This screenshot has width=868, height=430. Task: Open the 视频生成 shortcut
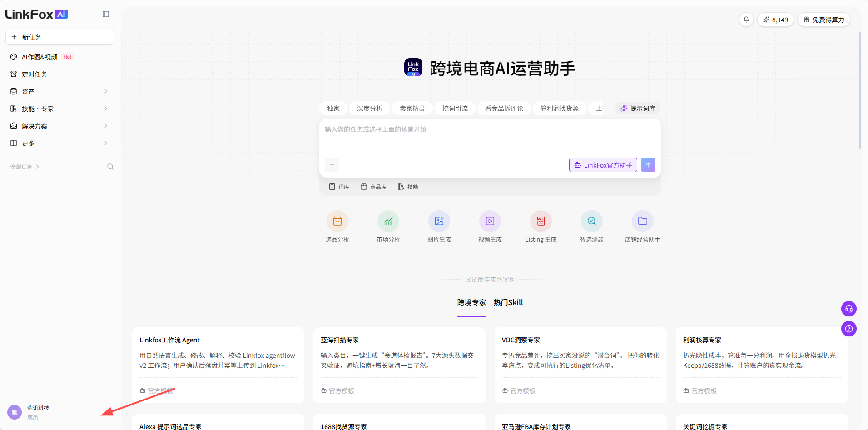click(x=490, y=227)
